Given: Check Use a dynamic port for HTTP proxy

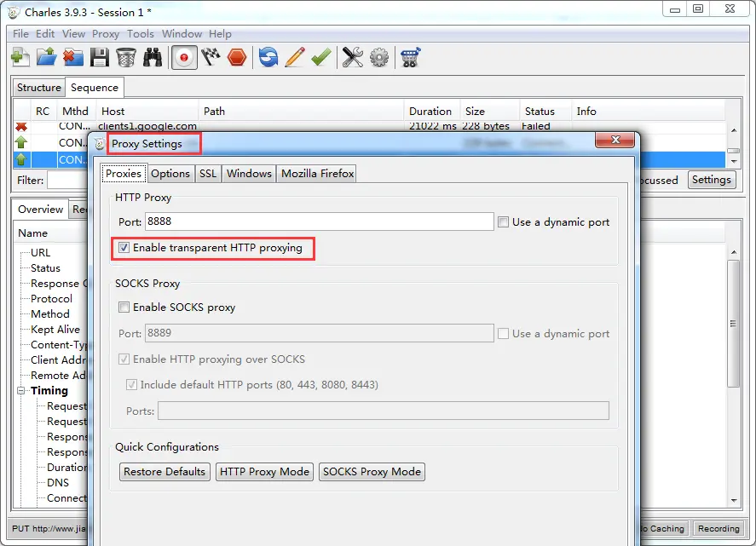Looking at the screenshot, I should (503, 221).
